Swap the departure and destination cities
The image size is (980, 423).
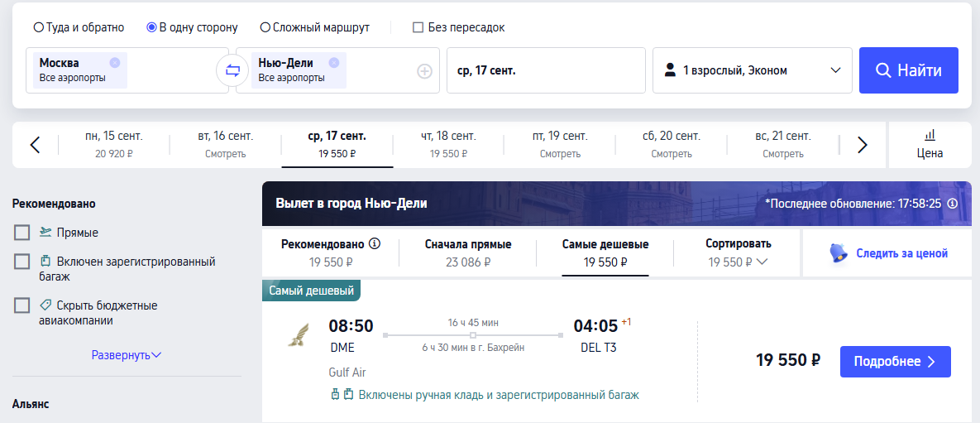tap(232, 70)
